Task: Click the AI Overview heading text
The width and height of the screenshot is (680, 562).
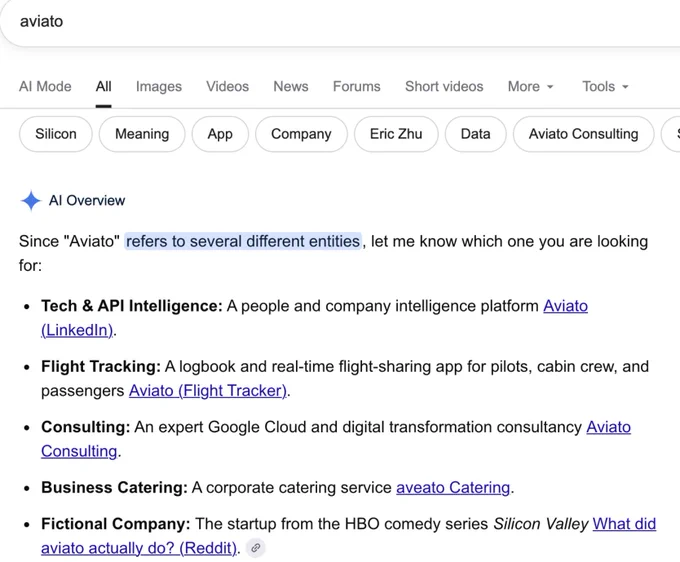Action: [x=87, y=200]
